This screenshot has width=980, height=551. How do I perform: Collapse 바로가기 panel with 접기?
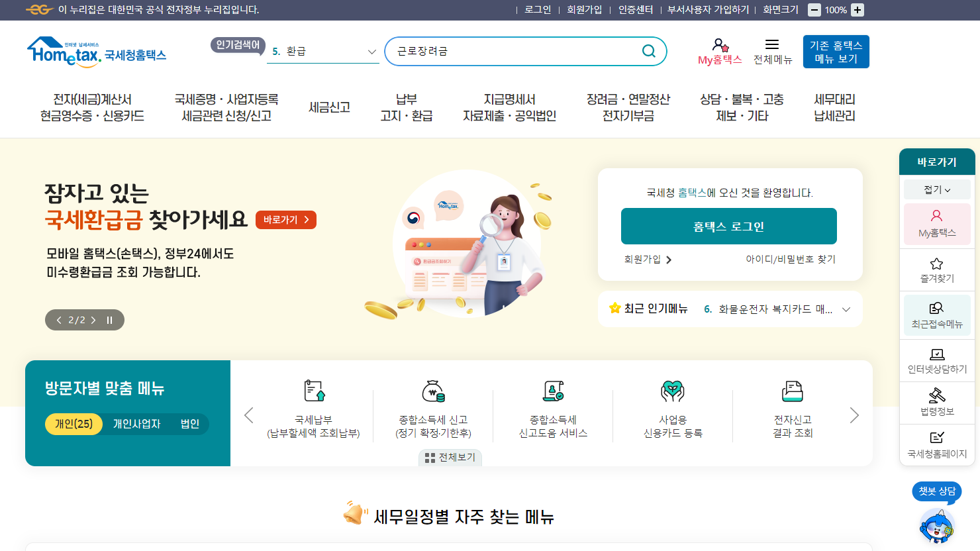(937, 189)
